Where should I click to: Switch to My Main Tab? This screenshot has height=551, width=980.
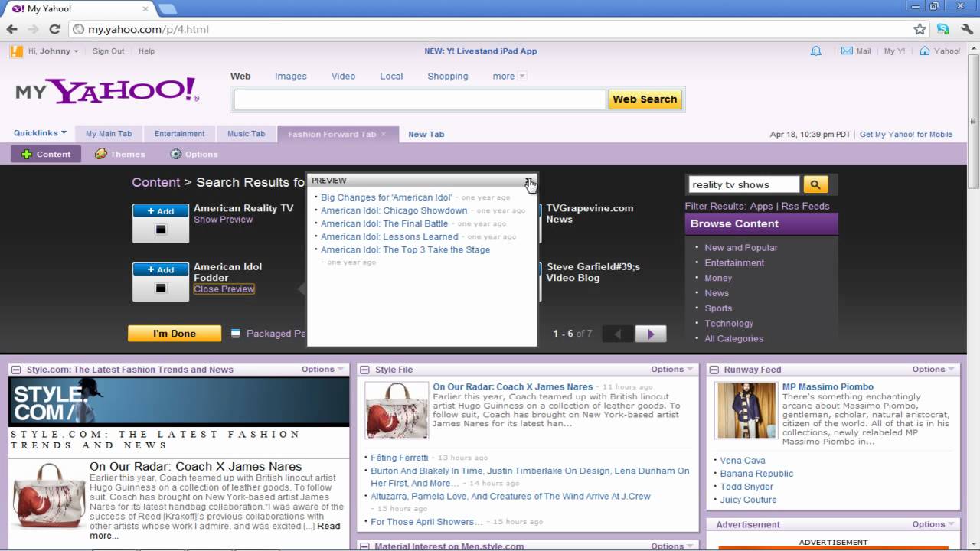[x=109, y=134]
